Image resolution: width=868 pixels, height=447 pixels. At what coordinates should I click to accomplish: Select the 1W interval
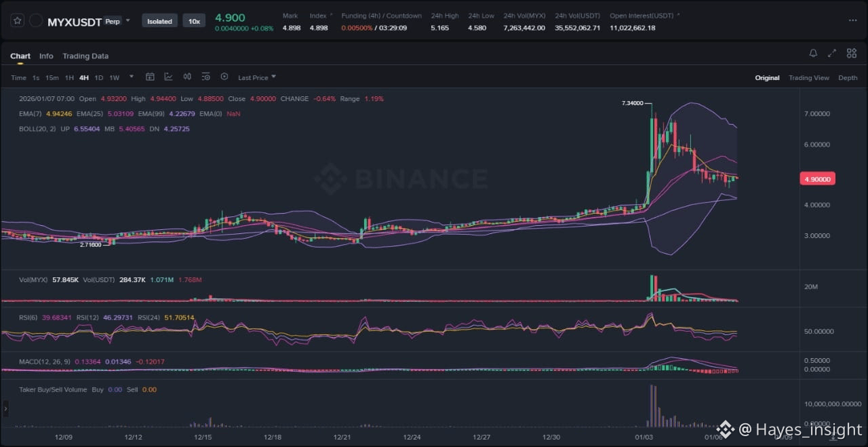[115, 78]
